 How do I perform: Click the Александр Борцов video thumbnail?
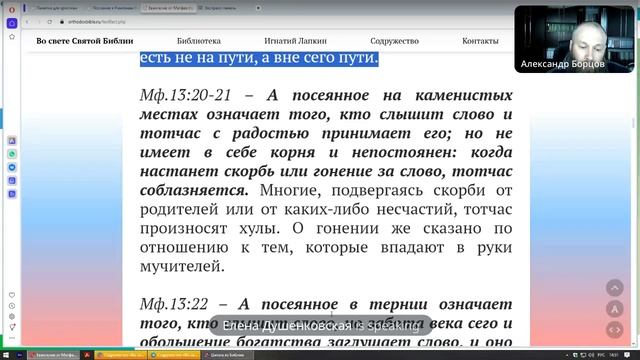574,39
